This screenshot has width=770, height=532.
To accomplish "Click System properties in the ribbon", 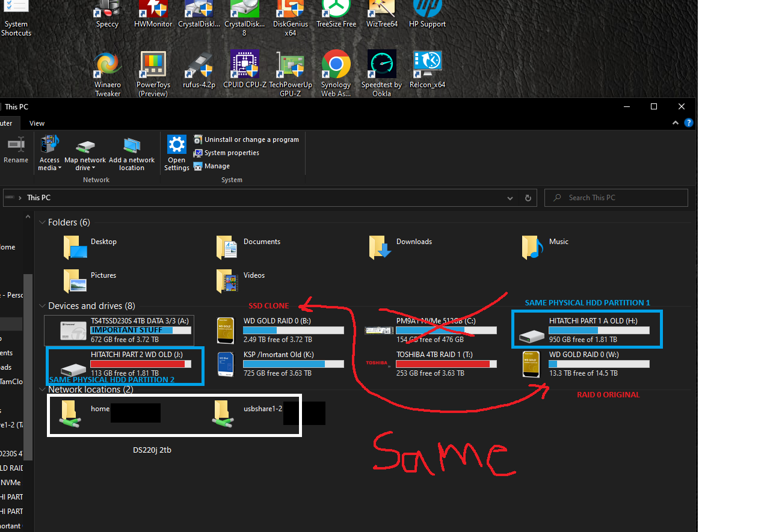I will click(226, 153).
